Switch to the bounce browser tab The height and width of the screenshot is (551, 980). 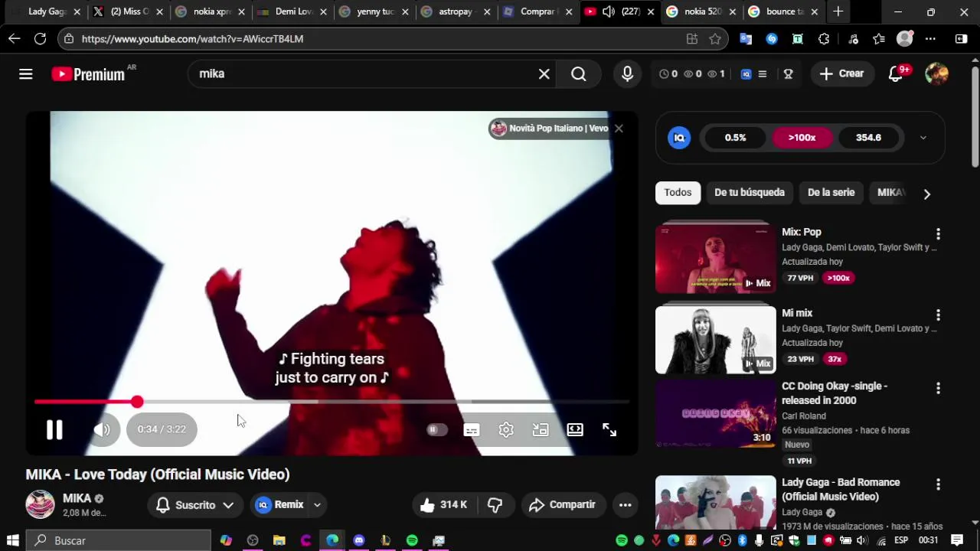784,11
